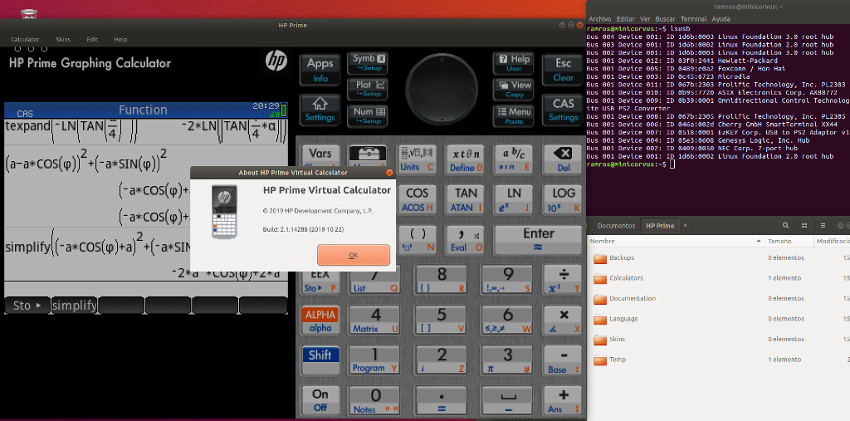Image resolution: width=850 pixels, height=421 pixels.
Task: Sort files by the Nombre column
Action: [x=676, y=241]
